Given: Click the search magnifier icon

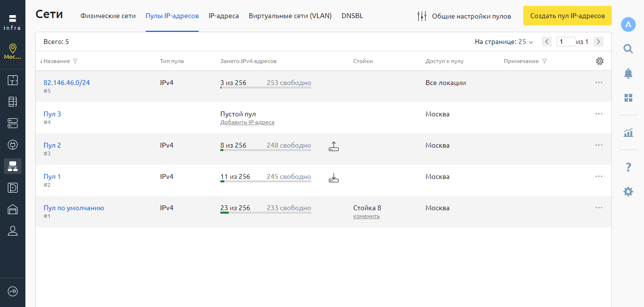Looking at the screenshot, I should pyautogui.click(x=628, y=48).
